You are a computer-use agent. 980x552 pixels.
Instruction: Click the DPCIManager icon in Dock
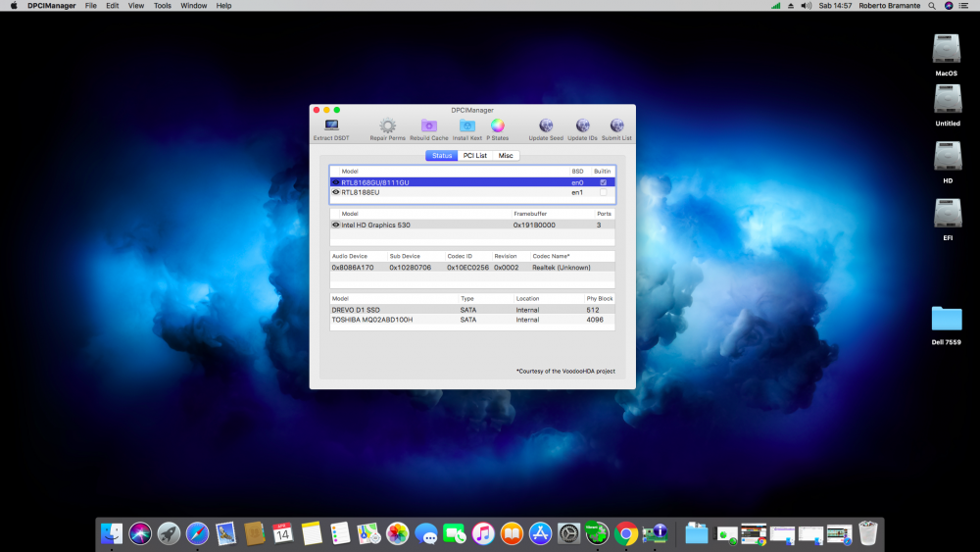tap(655, 534)
